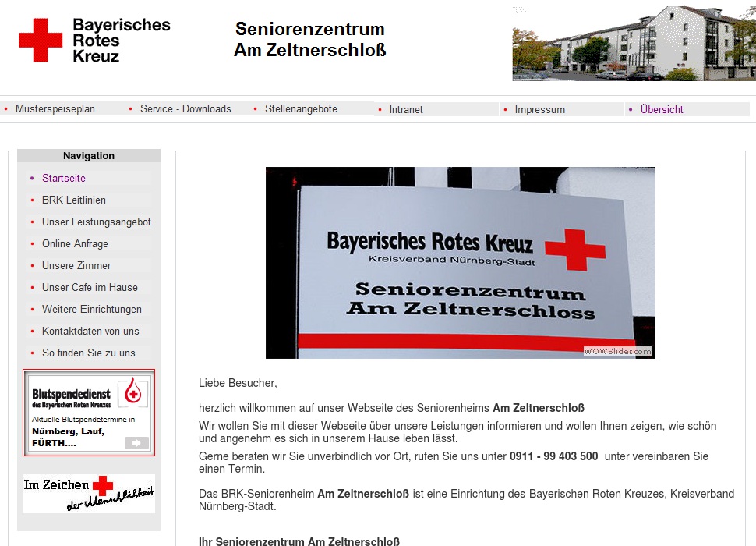Switch to the Stellenangebote page
Image resolution: width=756 pixels, height=546 pixels.
point(301,109)
